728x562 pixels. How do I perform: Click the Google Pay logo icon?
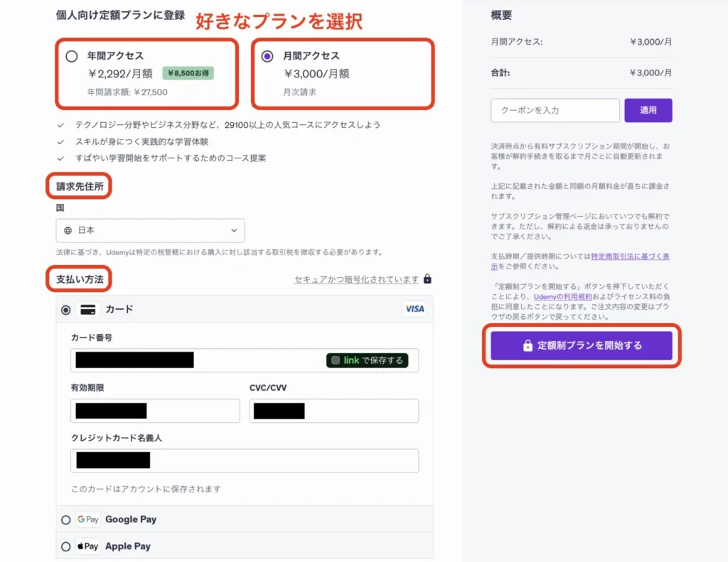(x=87, y=520)
